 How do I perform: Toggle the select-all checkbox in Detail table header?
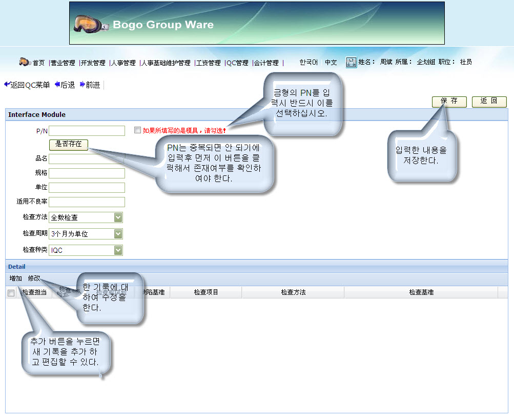(11, 293)
